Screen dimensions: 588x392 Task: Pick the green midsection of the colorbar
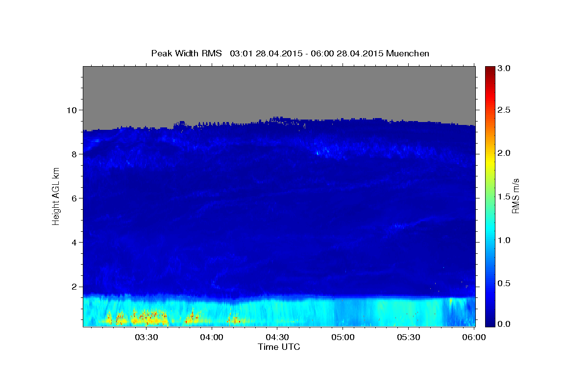coord(490,196)
